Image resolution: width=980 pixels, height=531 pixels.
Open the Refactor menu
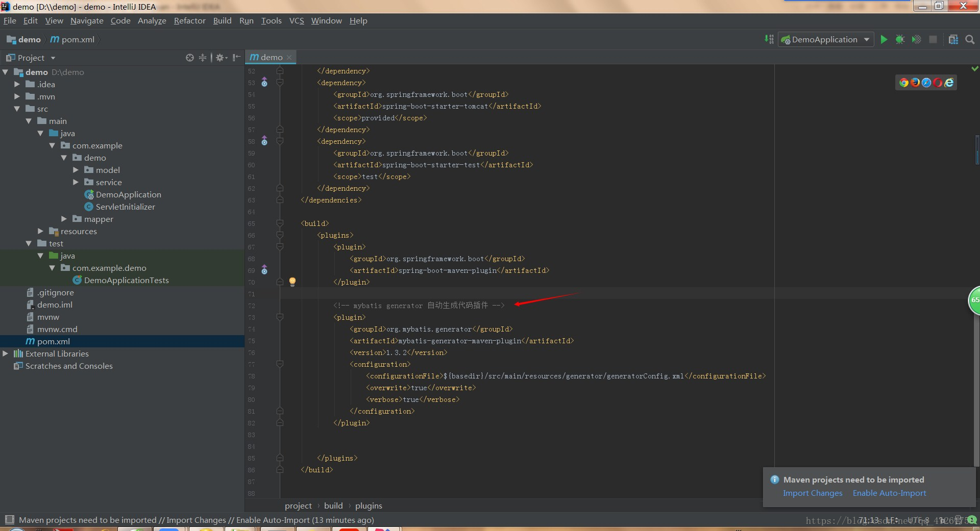189,20
